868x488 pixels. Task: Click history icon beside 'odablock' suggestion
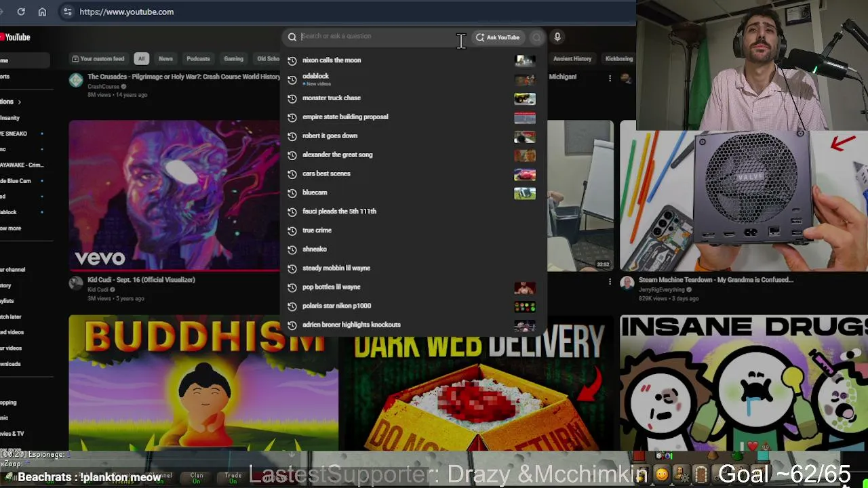[x=292, y=79]
